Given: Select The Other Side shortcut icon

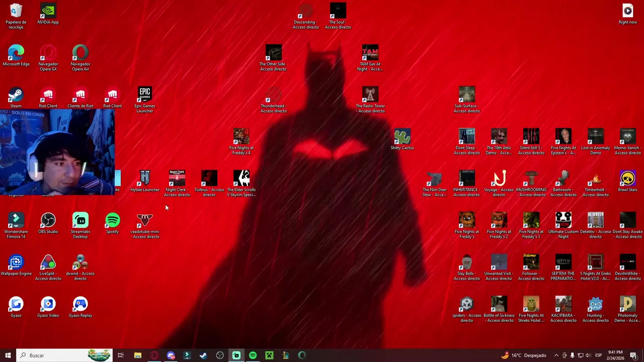Looking at the screenshot, I should (274, 58).
